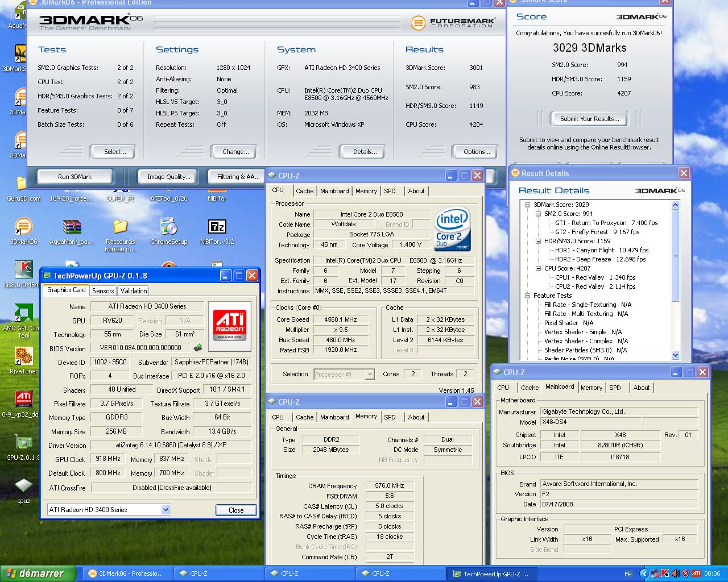Open the NiBiTor.v3.2 7z archive icon
Screen dimensions: 728x582
click(217, 227)
